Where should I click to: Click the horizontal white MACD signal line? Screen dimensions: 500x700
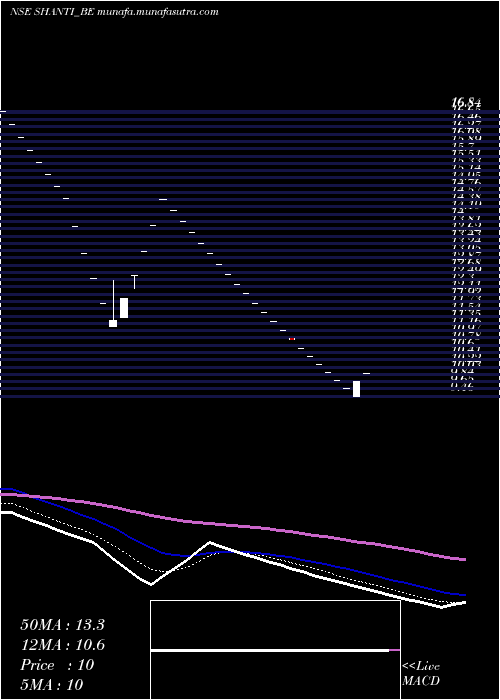point(270,651)
